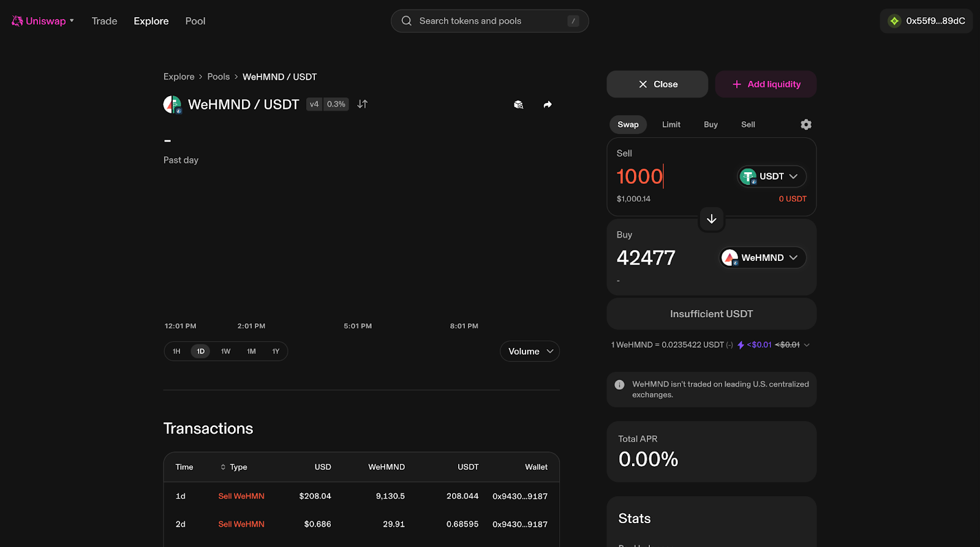Open swap settings gear icon

click(x=806, y=124)
